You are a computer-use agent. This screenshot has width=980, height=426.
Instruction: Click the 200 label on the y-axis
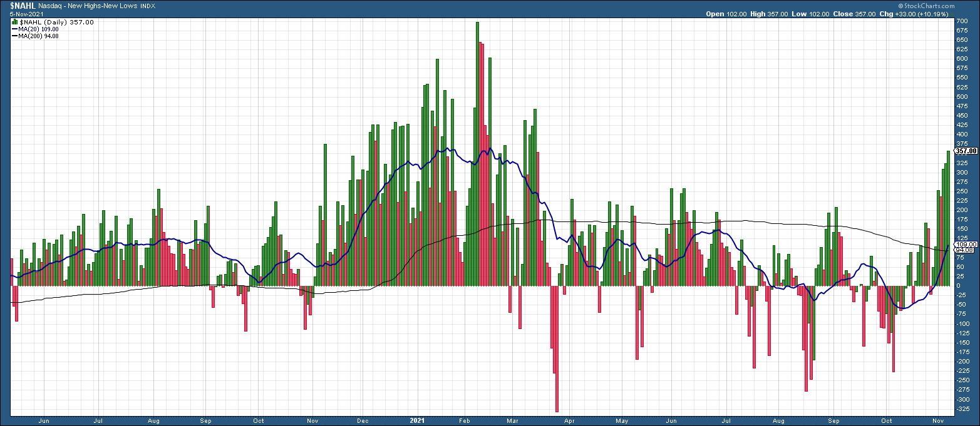tap(961, 210)
